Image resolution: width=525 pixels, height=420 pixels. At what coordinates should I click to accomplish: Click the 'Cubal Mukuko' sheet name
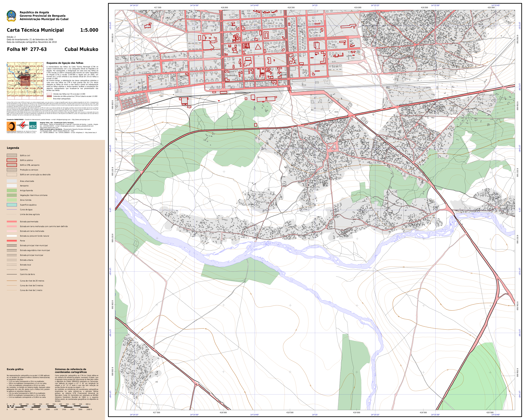click(81, 49)
